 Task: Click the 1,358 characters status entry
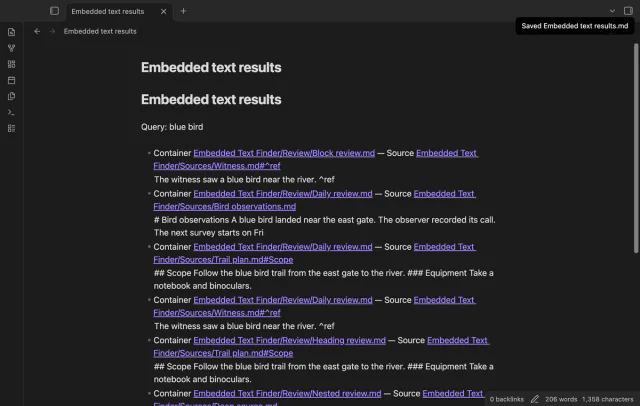tap(608, 399)
